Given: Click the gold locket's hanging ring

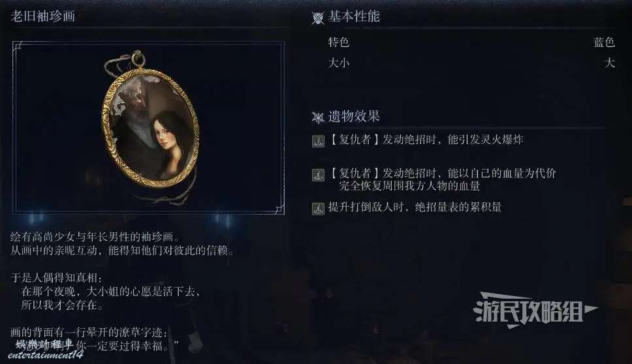Looking at the screenshot, I should point(138,59).
